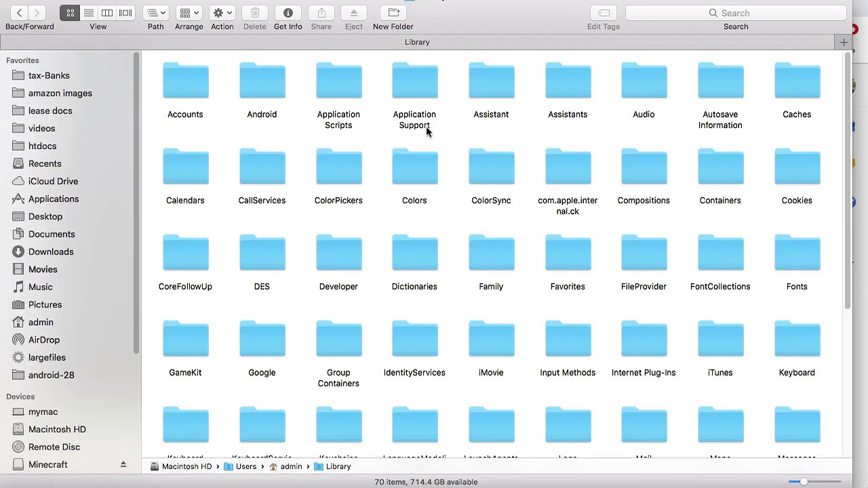Click admin in path bar
Screen dimensions: 868x488
285,466
